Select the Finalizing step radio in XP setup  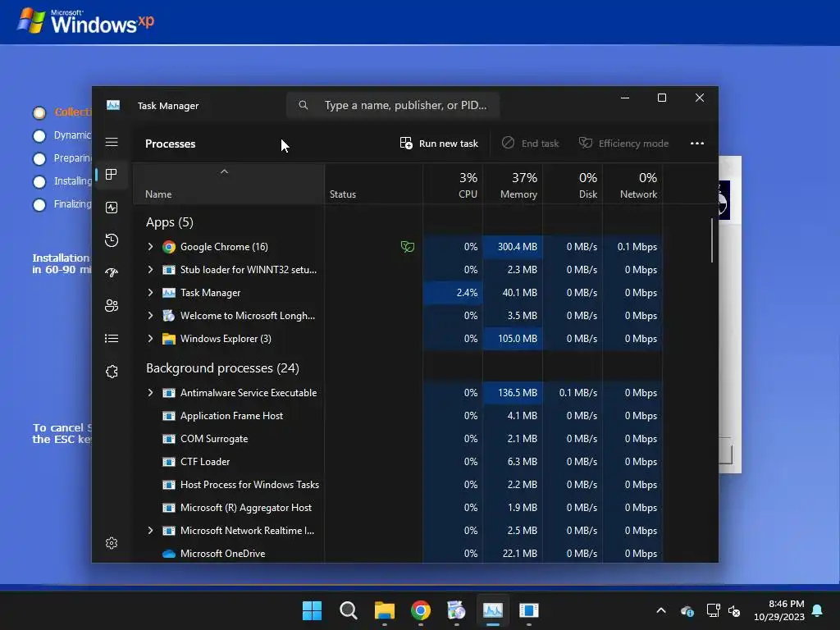[39, 204]
